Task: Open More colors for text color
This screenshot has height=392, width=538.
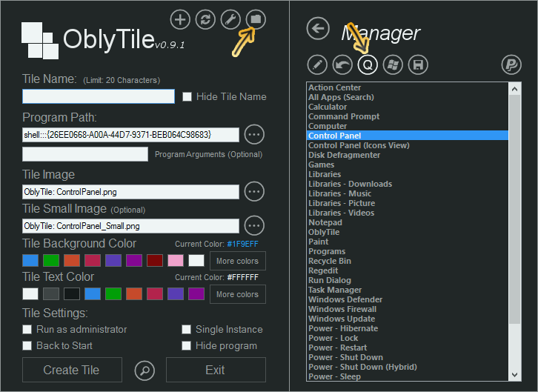Action: tap(238, 294)
